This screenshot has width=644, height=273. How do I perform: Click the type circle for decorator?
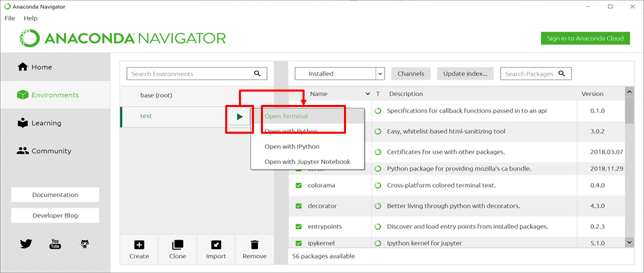pyautogui.click(x=378, y=206)
